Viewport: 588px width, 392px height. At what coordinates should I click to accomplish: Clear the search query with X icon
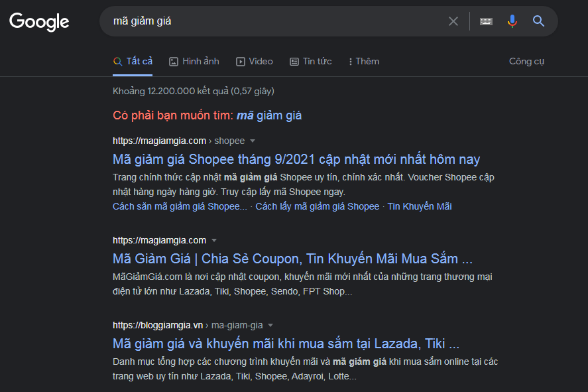coord(453,21)
